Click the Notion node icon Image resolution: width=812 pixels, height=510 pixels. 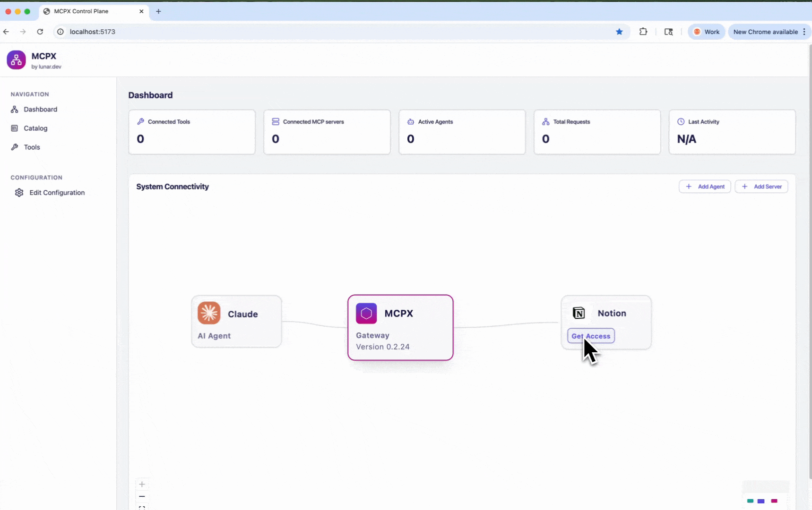(x=579, y=313)
